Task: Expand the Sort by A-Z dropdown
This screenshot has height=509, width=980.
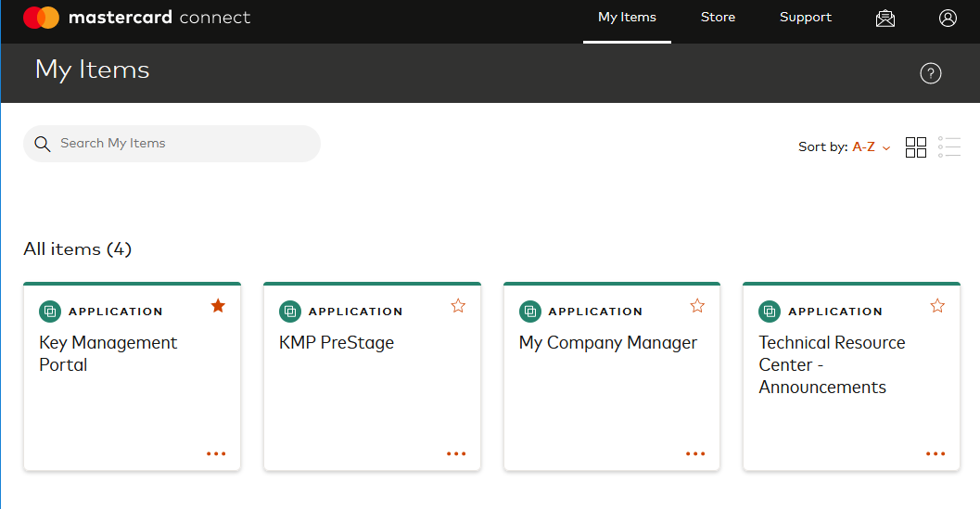Action: pos(871,147)
